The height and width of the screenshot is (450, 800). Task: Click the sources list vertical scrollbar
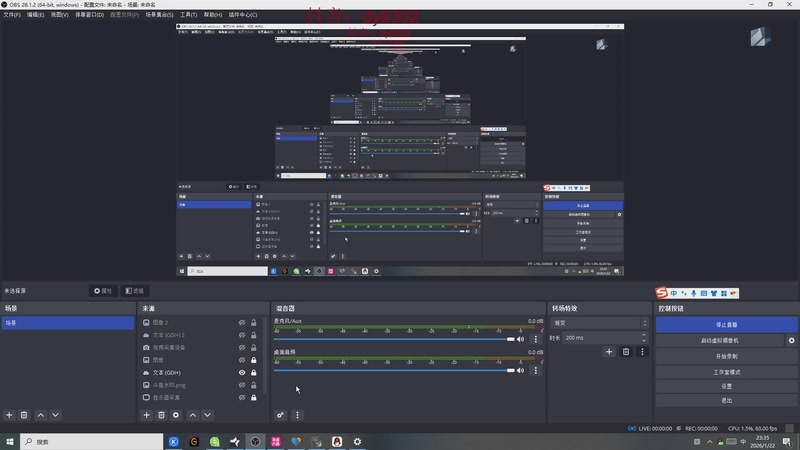(x=264, y=355)
